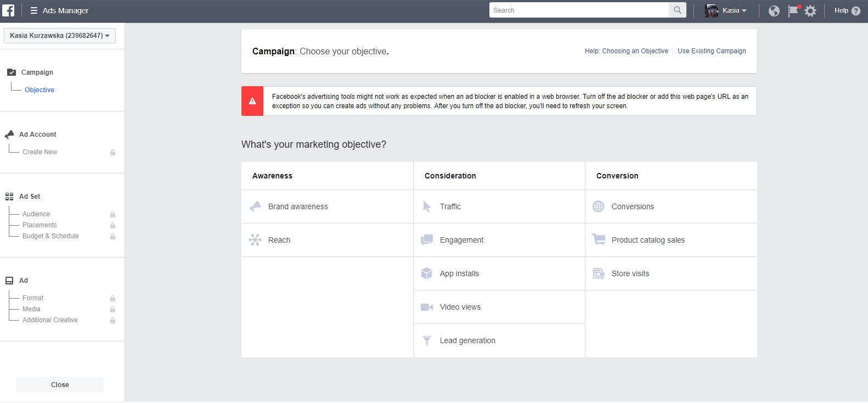Click the Reach objective icon

tap(255, 240)
